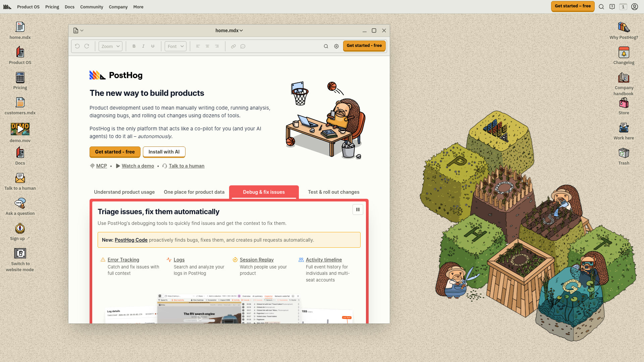Open editor settings gear icon
This screenshot has height=362, width=644.
click(336, 46)
